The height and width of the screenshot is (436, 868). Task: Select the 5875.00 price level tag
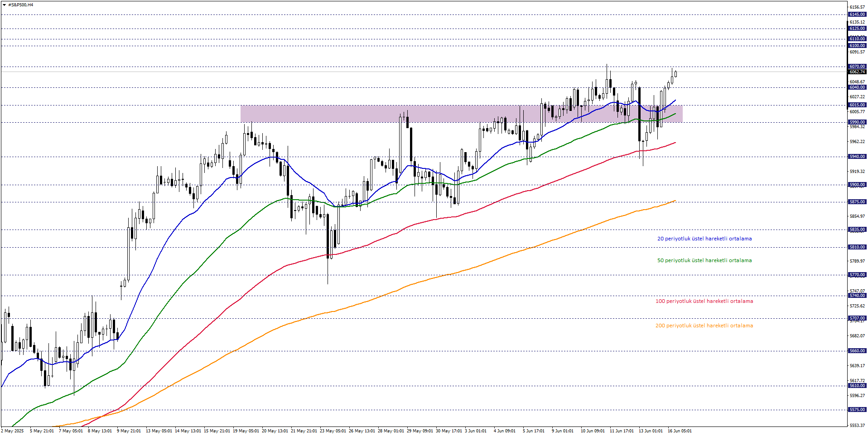857,202
